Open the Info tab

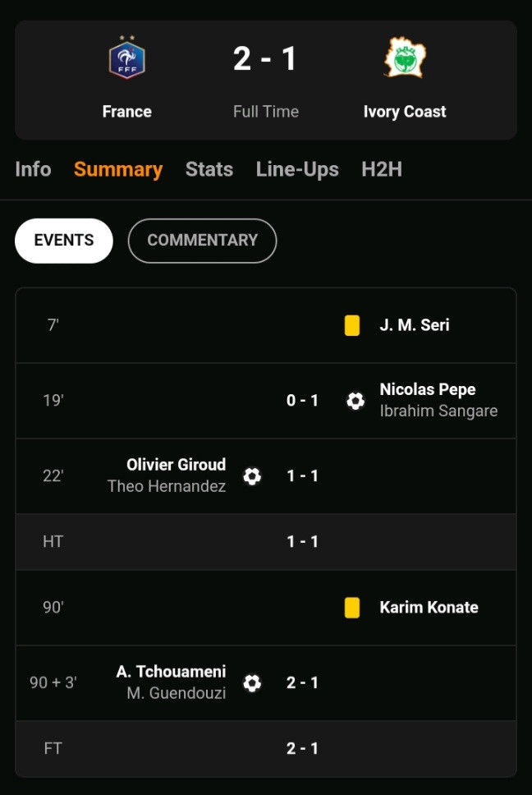(x=33, y=169)
